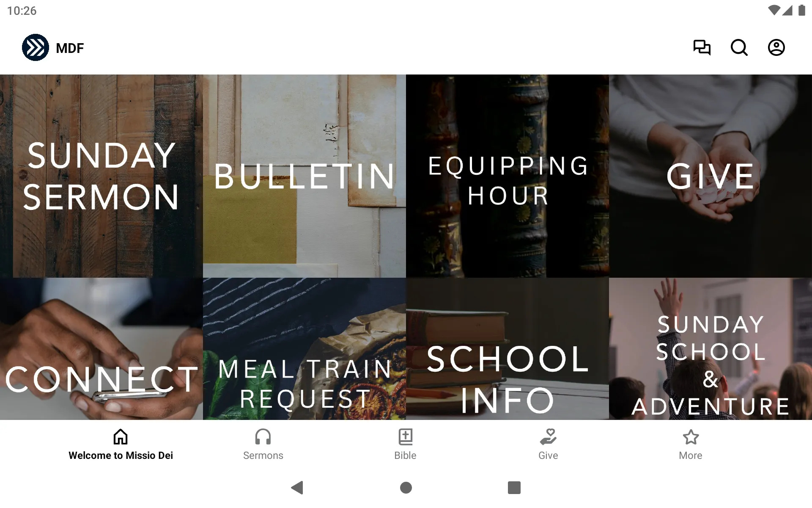Select the Connect tile
The image size is (812, 508).
coord(102,349)
